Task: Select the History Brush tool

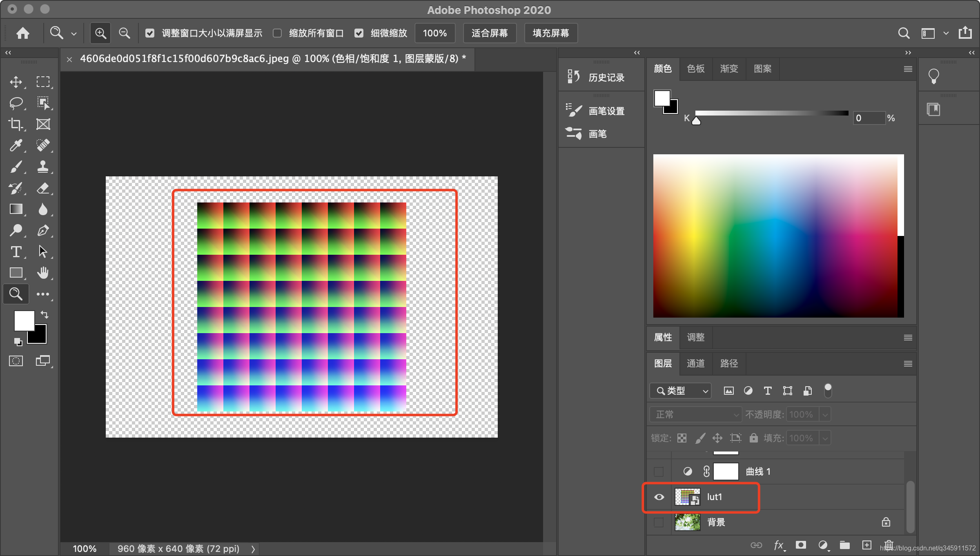Action: [x=16, y=188]
